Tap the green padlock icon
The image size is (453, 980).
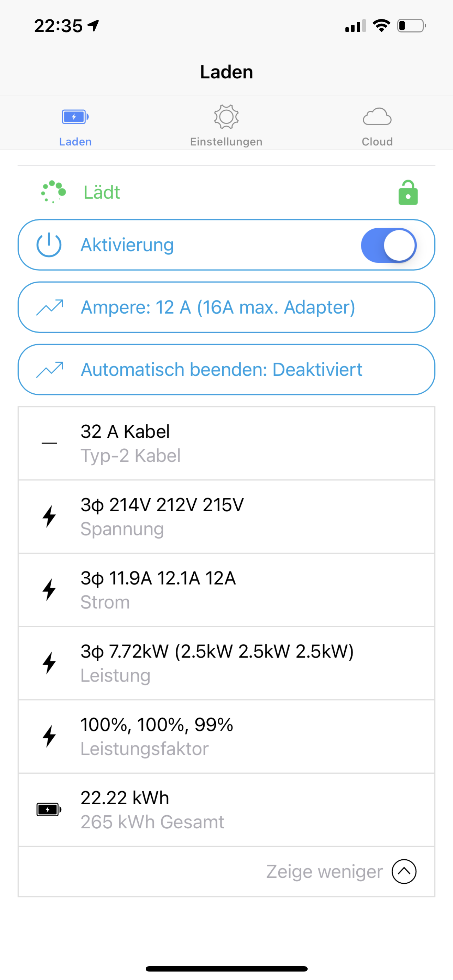[x=408, y=193]
